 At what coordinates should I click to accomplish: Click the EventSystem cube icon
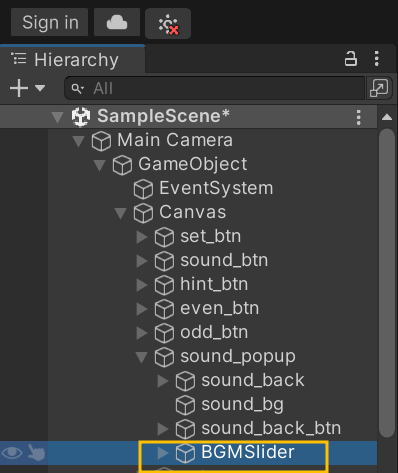(x=143, y=189)
